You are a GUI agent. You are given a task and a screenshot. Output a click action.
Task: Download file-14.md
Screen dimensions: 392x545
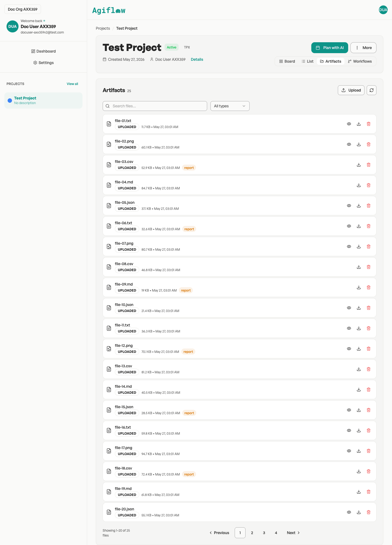(x=359, y=390)
